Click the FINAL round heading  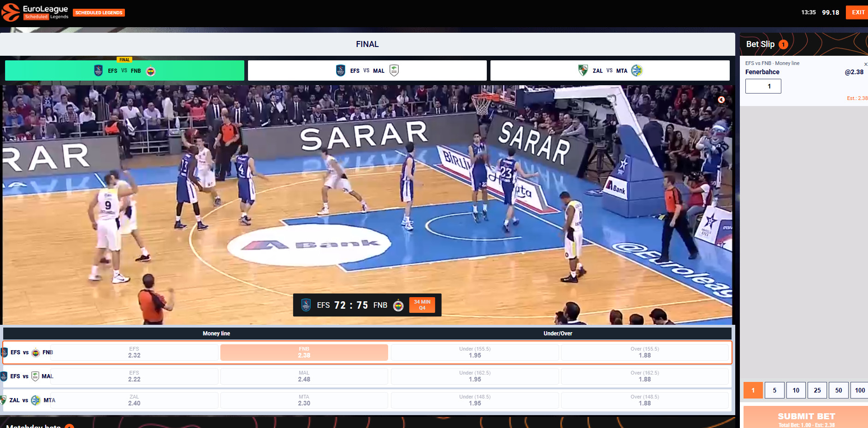[367, 44]
